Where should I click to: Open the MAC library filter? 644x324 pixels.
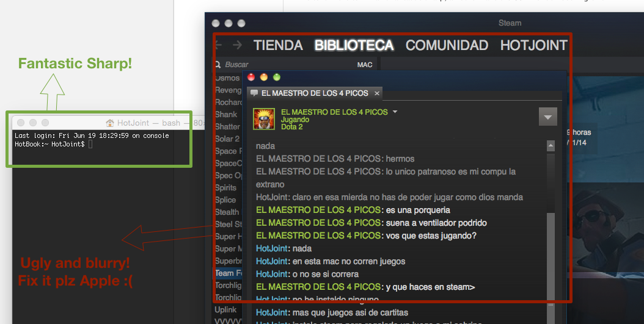(x=365, y=65)
